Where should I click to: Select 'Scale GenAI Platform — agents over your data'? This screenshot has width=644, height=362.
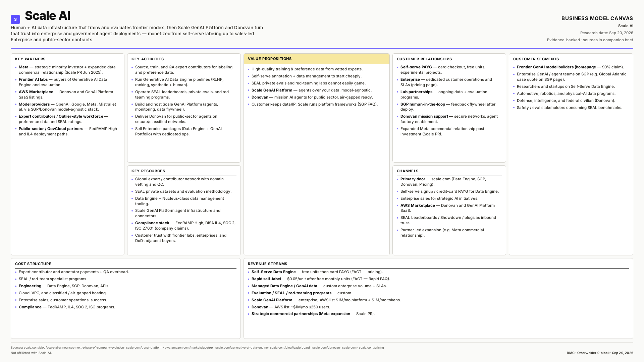(x=312, y=90)
